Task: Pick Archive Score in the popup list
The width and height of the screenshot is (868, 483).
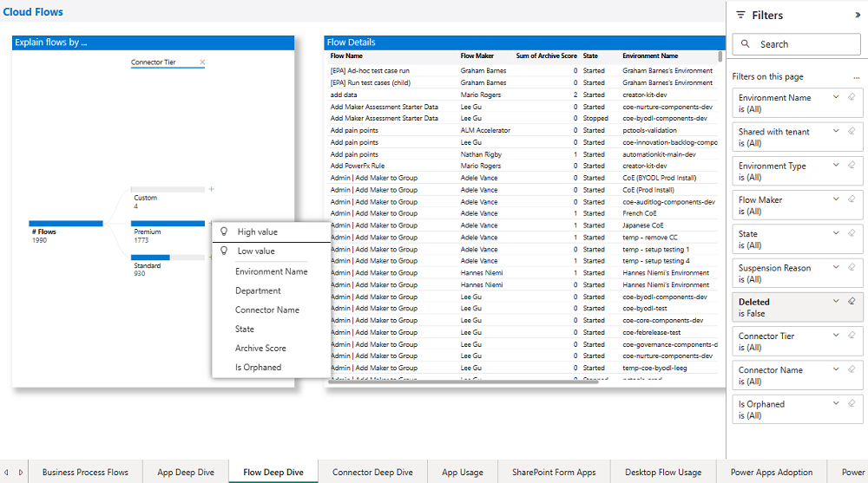Action: (260, 348)
